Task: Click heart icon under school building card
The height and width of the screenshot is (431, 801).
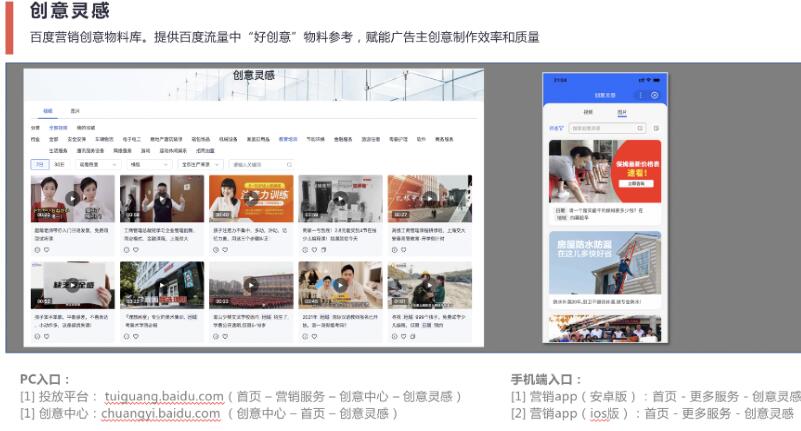Action: [225, 337]
